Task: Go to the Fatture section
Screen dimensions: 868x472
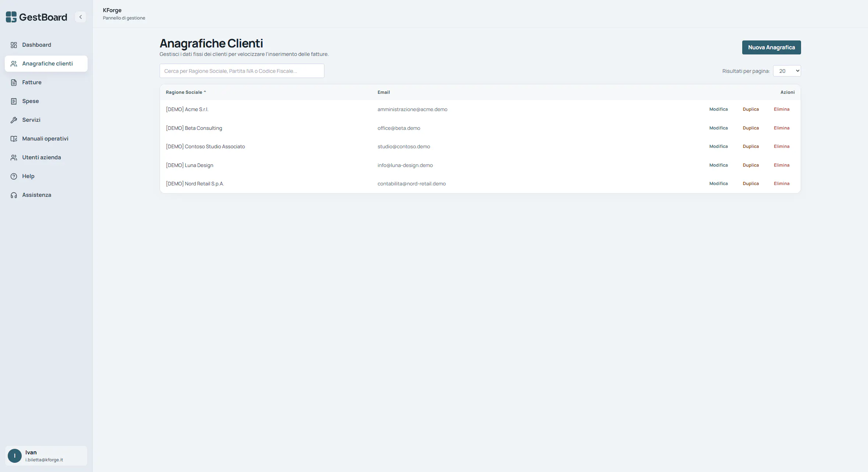Action: pos(46,82)
